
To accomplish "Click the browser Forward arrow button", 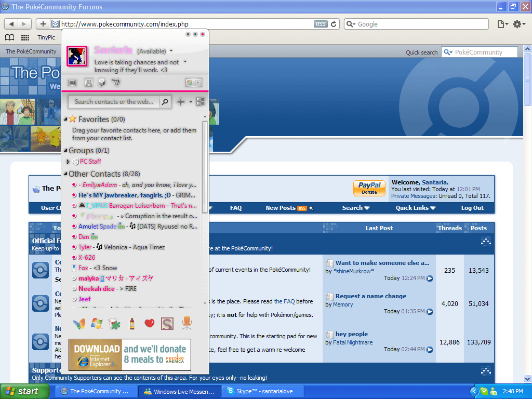I will pos(24,24).
